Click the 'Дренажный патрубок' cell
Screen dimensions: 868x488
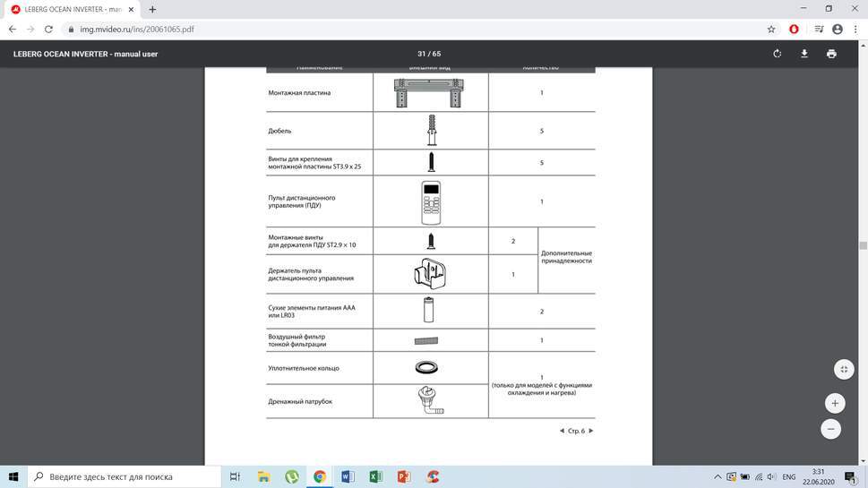320,401
